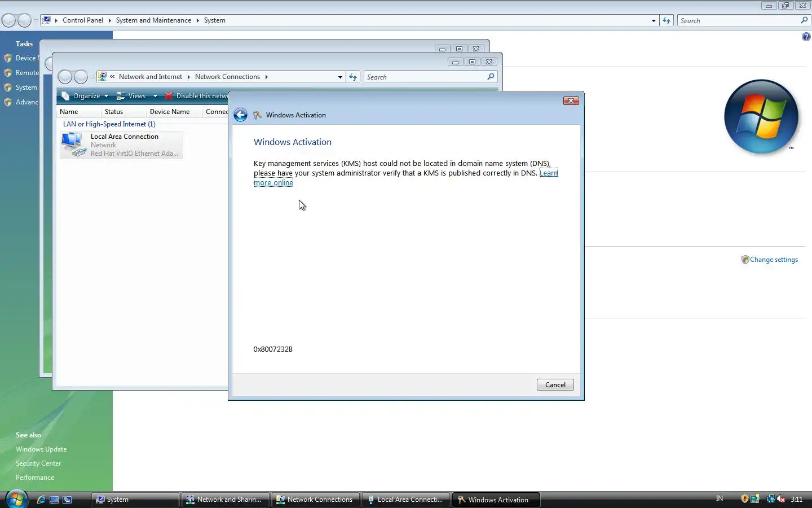
Task: Click the Cancel button in Windows Activation
Action: [x=555, y=384]
